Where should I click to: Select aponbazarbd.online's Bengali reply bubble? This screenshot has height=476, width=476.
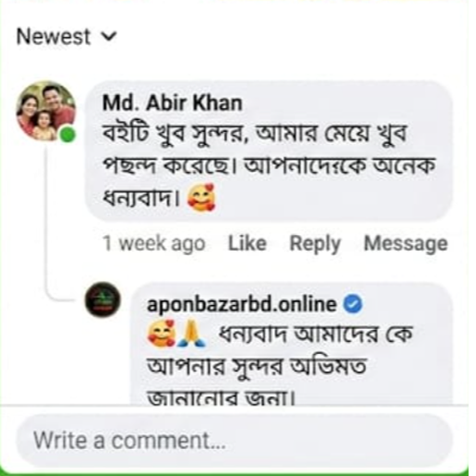tap(291, 343)
